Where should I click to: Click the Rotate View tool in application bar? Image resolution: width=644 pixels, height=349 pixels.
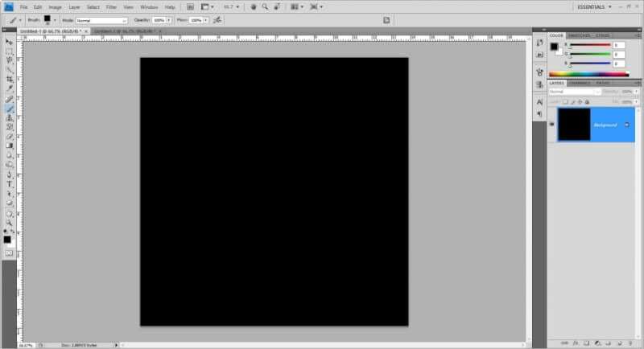pyautogui.click(x=277, y=7)
